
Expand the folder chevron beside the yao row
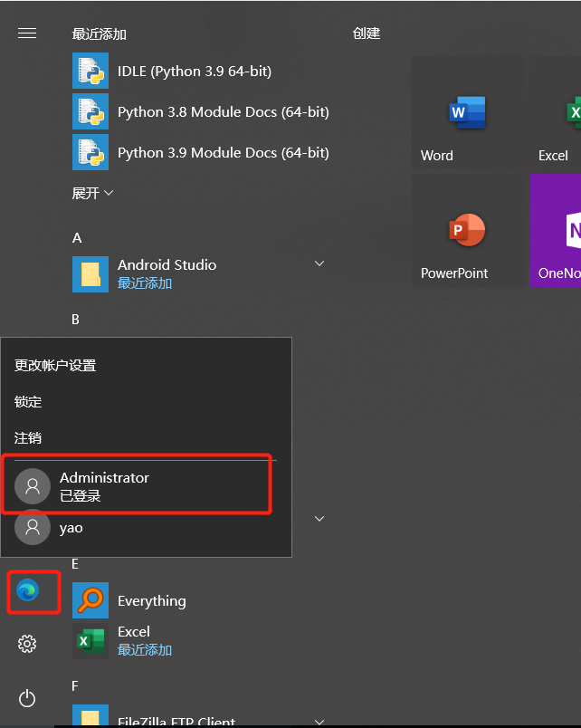[319, 519]
